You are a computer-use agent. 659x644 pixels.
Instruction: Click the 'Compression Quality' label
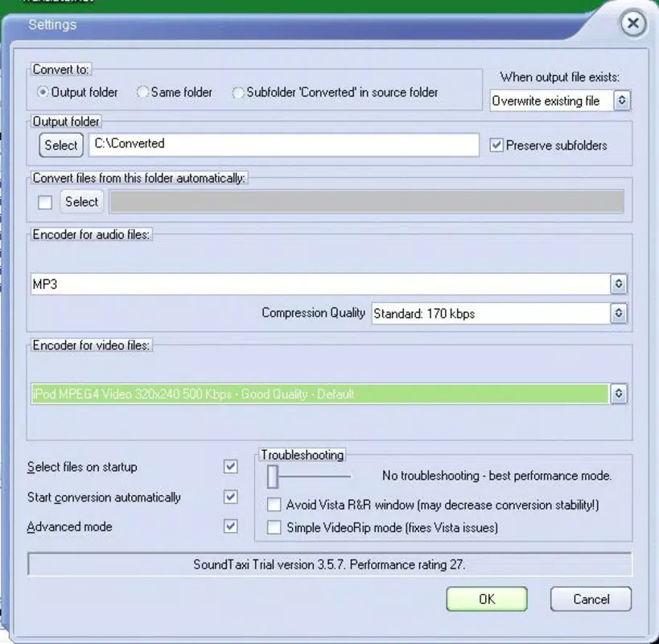pyautogui.click(x=314, y=313)
